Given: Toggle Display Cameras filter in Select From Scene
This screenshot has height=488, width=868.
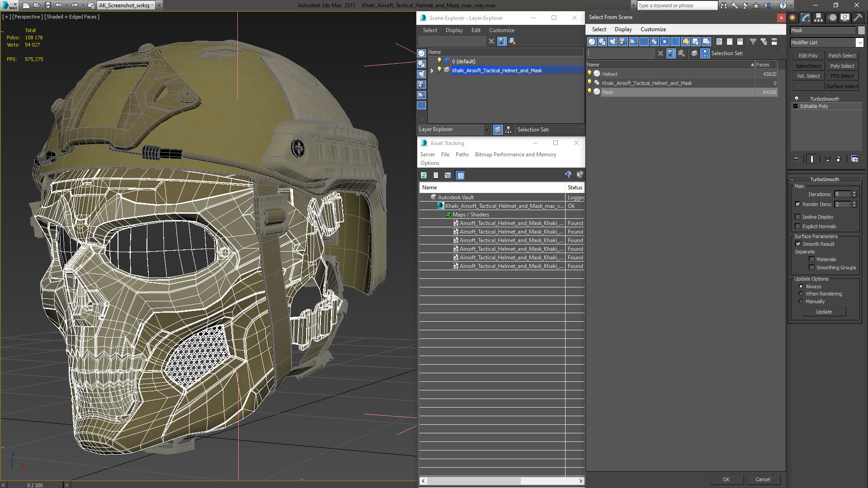Looking at the screenshot, I should pos(623,42).
